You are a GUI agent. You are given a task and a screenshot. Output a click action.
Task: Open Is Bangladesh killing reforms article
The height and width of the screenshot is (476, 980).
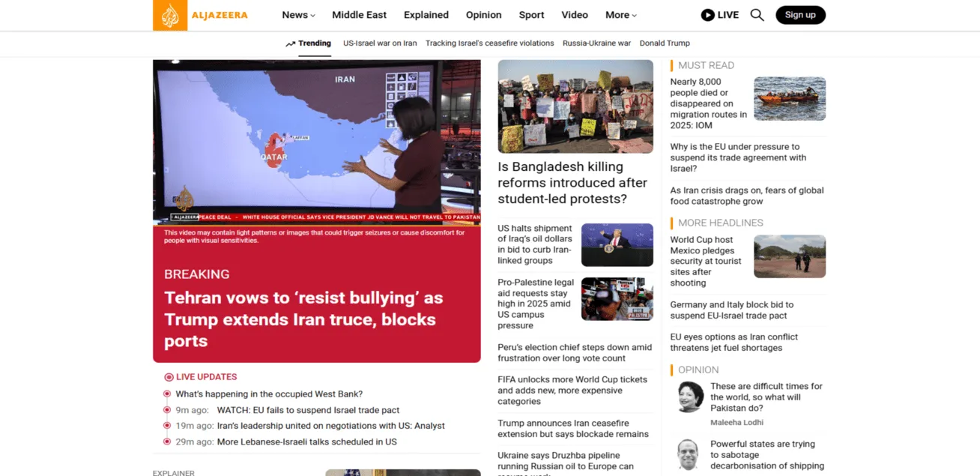pos(572,183)
